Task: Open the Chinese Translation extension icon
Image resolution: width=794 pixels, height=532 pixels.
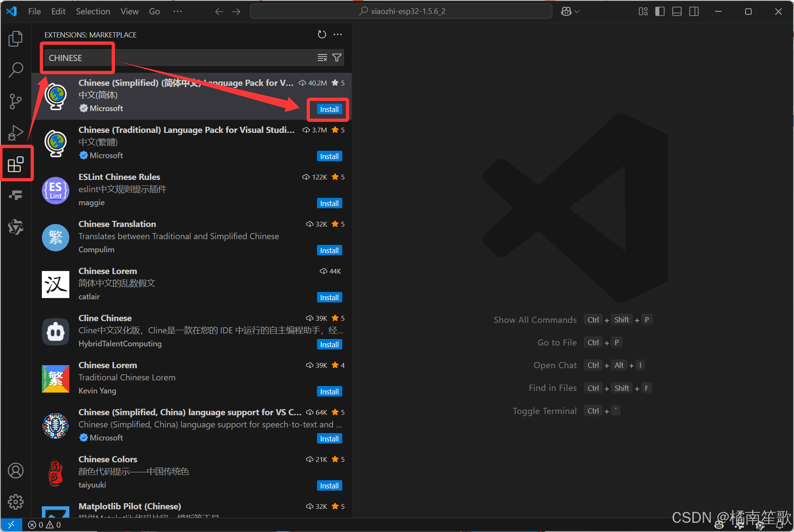Action: tap(55, 237)
